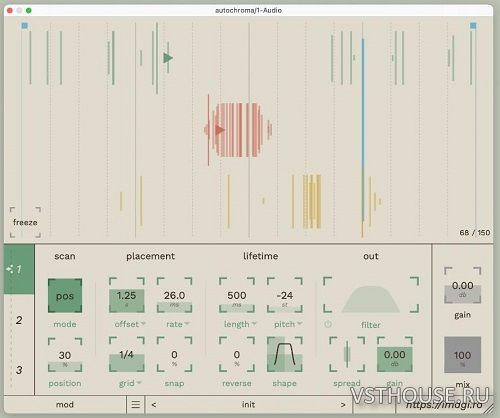
Task: Open the mod panel
Action: [x=65, y=405]
